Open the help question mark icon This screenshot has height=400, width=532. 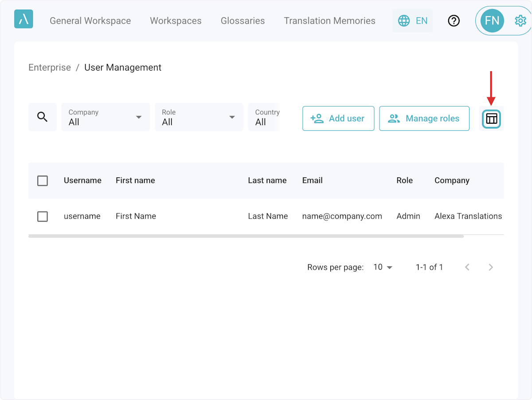pos(454,21)
